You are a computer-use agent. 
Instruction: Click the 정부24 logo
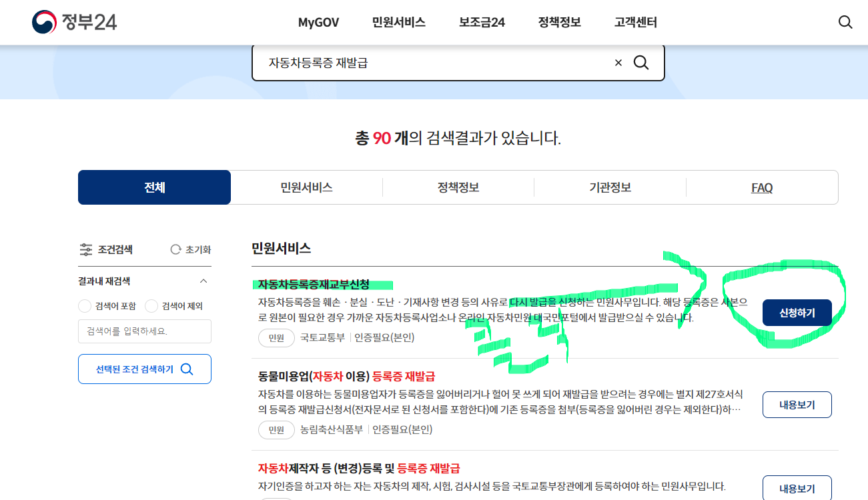coord(74,22)
